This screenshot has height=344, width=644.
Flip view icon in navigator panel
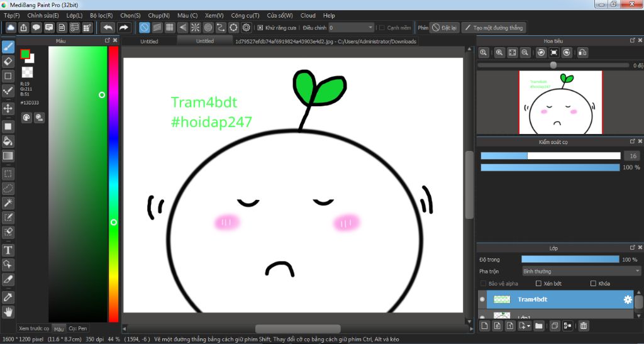(582, 53)
